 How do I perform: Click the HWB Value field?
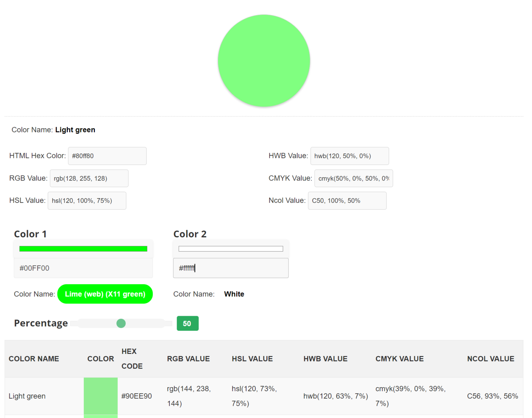[x=349, y=156]
